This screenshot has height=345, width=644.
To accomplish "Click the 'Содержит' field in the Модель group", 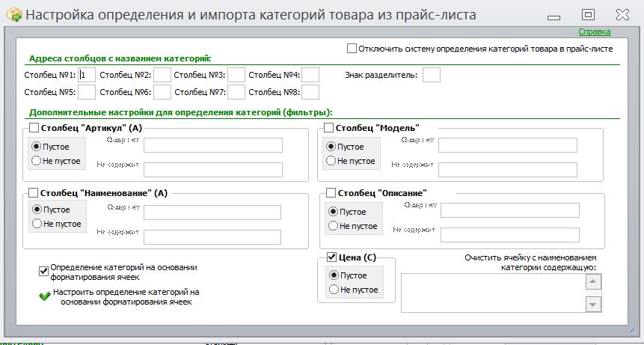I will point(508,145).
